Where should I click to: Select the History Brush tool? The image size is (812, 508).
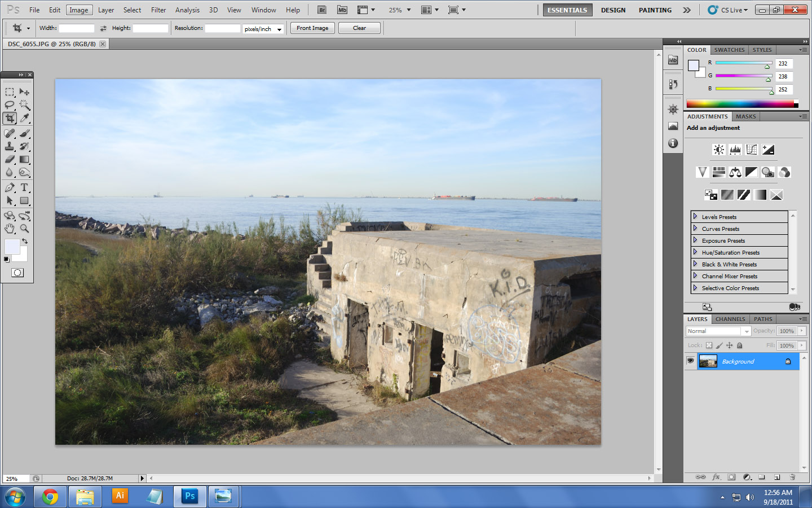click(24, 146)
